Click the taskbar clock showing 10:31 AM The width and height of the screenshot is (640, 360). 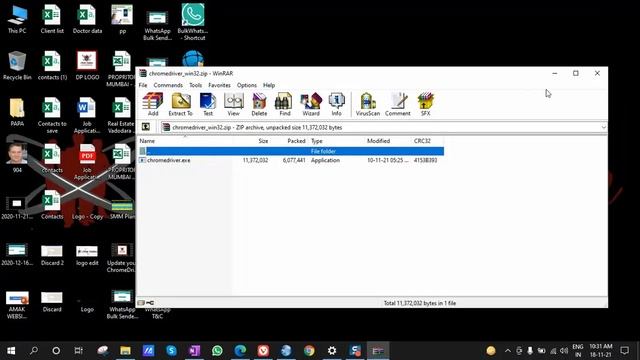coord(600,351)
